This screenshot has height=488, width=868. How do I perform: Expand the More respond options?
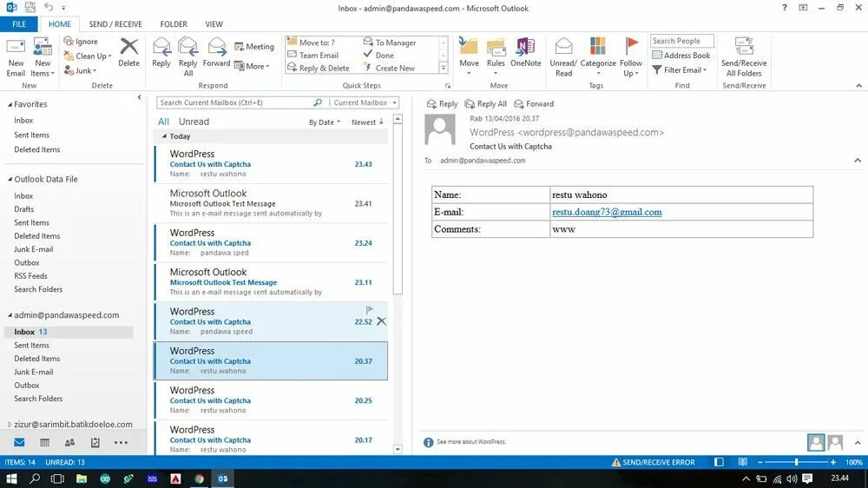click(x=252, y=66)
